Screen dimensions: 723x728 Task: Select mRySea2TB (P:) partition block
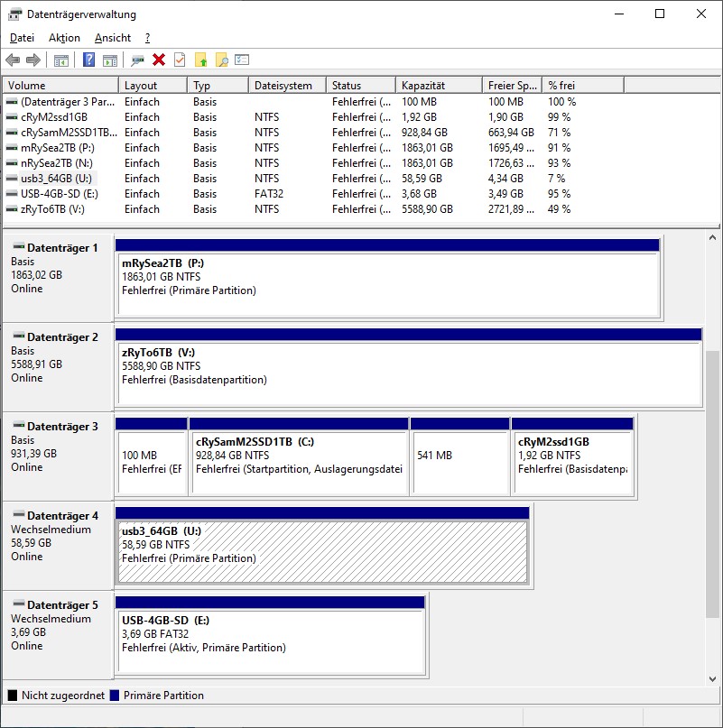pos(389,278)
